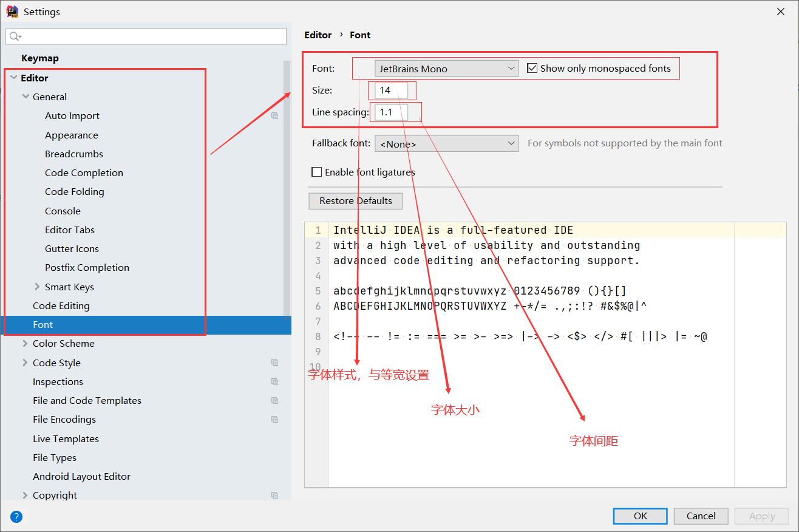
Task: Select Postfix Completion settings
Action: click(x=87, y=267)
